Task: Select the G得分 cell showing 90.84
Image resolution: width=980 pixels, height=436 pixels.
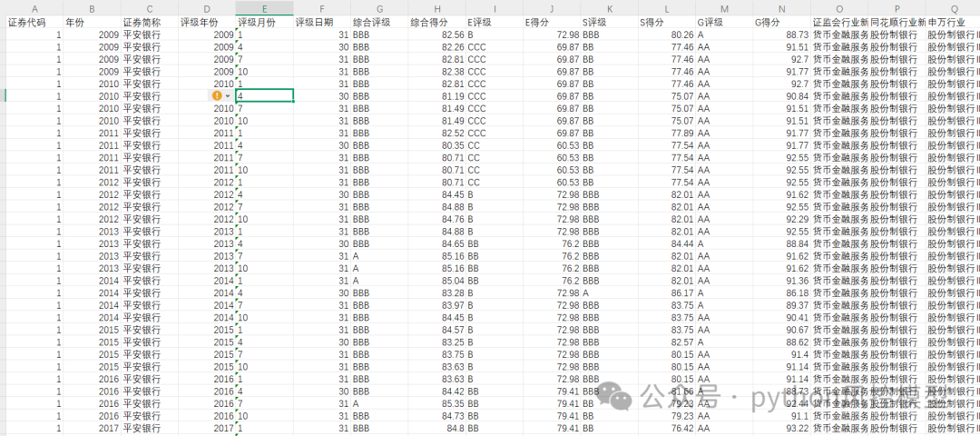Action: (x=782, y=95)
